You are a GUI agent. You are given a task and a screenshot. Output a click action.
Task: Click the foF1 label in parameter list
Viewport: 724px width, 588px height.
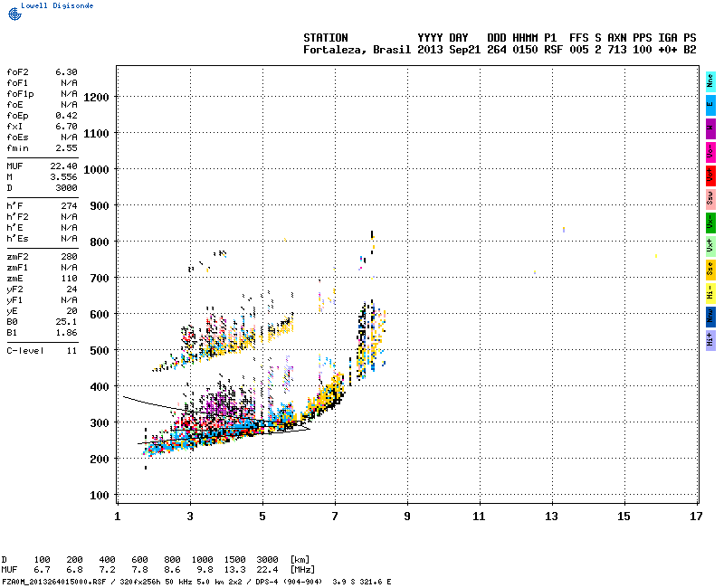tap(17, 83)
